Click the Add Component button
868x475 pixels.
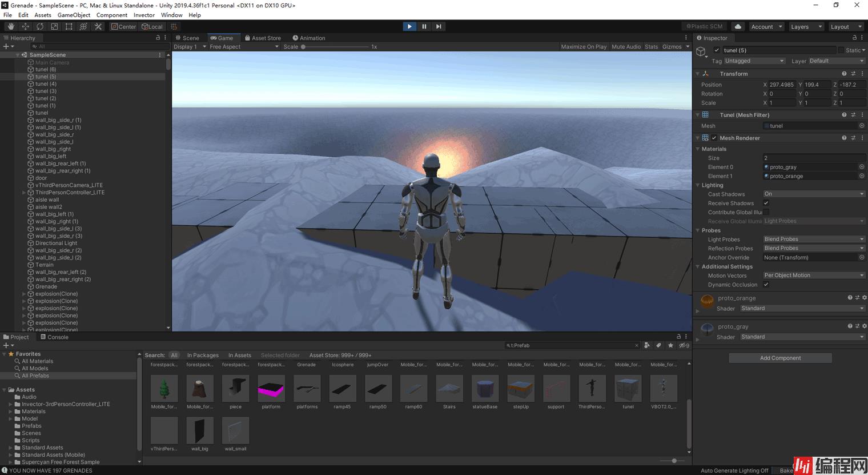tap(780, 358)
